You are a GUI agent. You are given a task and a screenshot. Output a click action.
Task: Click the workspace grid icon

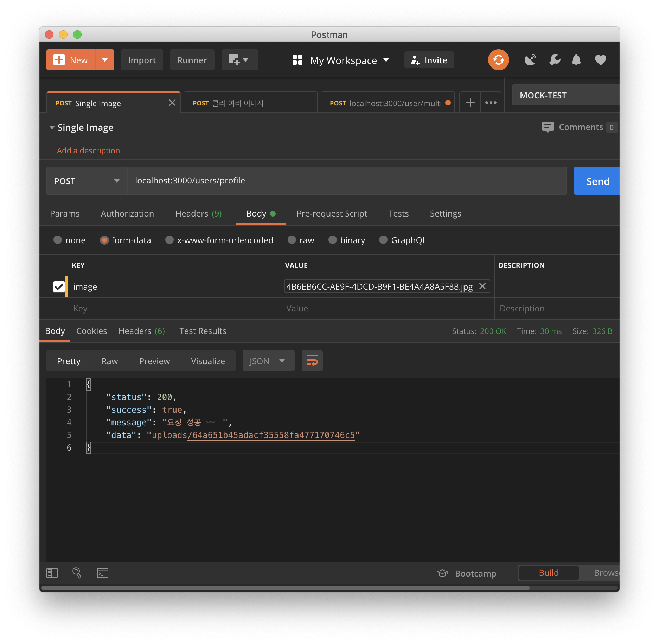tap(297, 60)
